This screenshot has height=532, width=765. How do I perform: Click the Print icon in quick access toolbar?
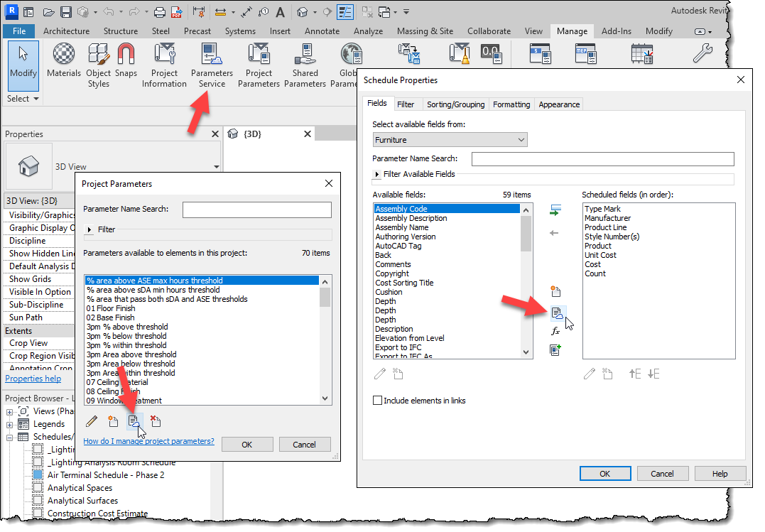point(160,12)
